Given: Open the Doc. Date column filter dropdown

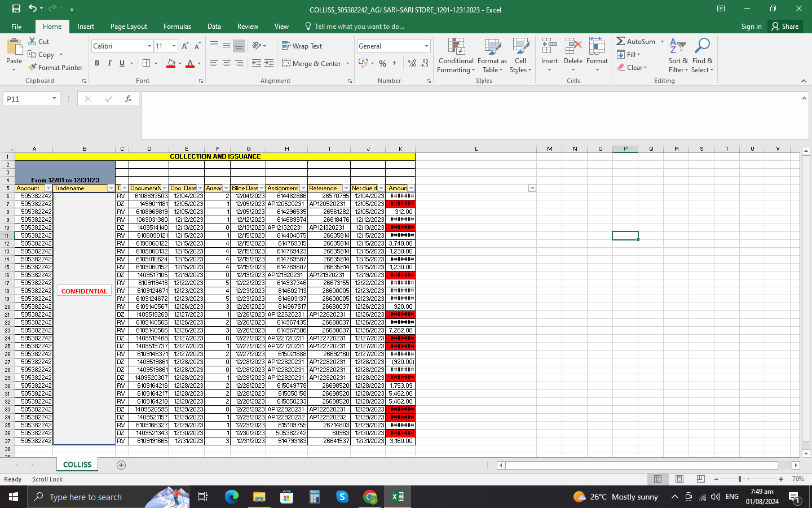Looking at the screenshot, I should [200, 188].
